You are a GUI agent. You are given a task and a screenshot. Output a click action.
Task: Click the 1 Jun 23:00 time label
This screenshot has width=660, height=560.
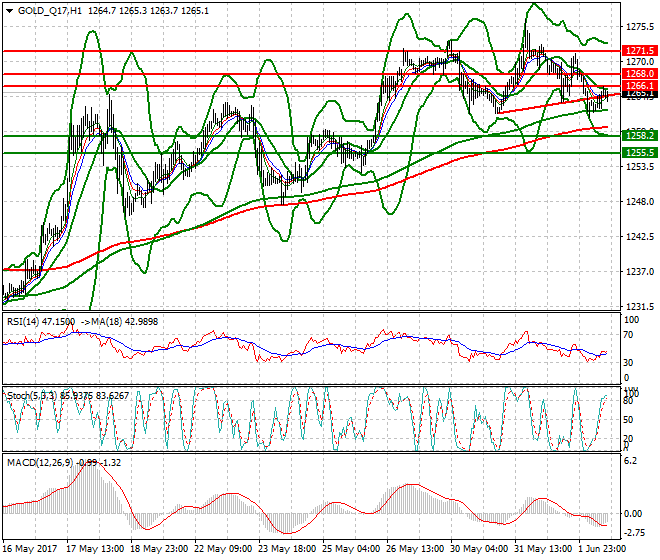[602, 549]
